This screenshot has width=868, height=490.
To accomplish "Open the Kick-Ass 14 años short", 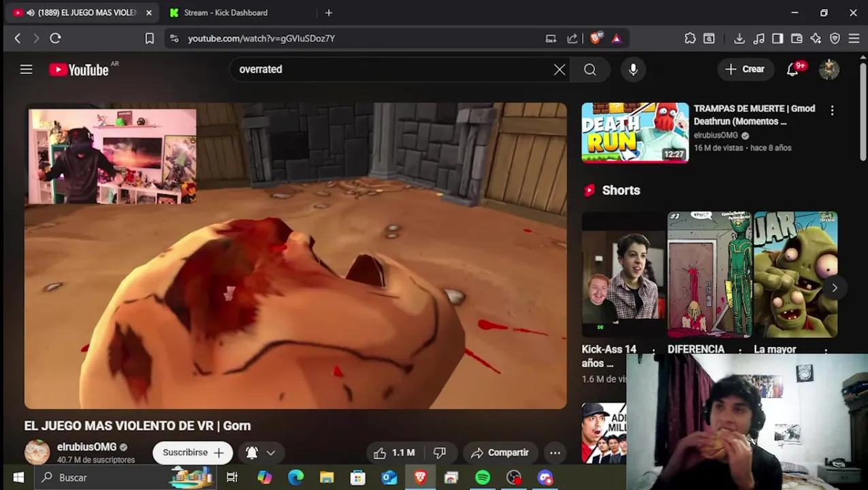I will [x=623, y=275].
